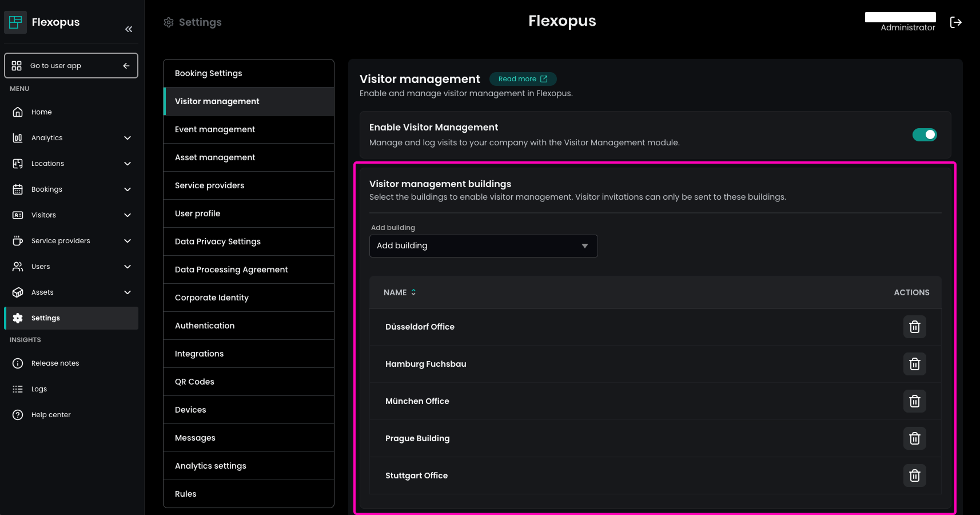Remove Stuttgart Office using trash icon
Viewport: 980px width, 515px height.
914,476
